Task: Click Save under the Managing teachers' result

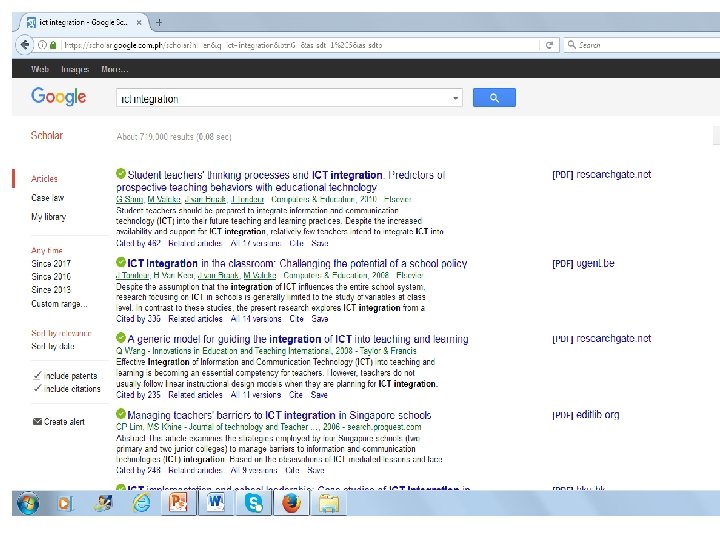Action: tap(316, 470)
